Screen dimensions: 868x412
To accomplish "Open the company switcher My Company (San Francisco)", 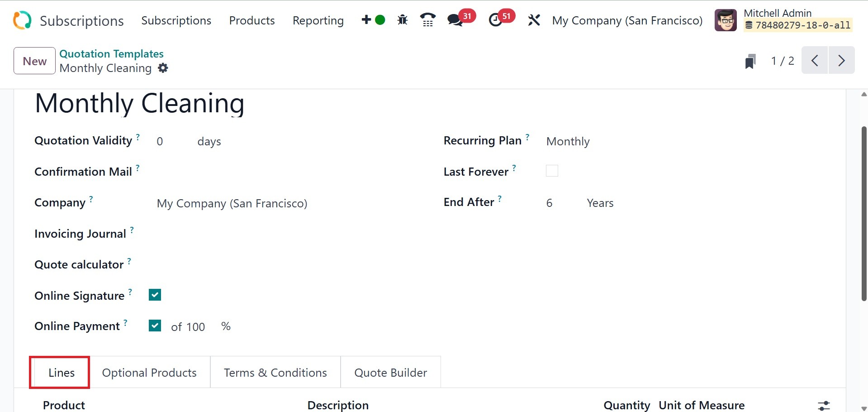I will 627,21.
